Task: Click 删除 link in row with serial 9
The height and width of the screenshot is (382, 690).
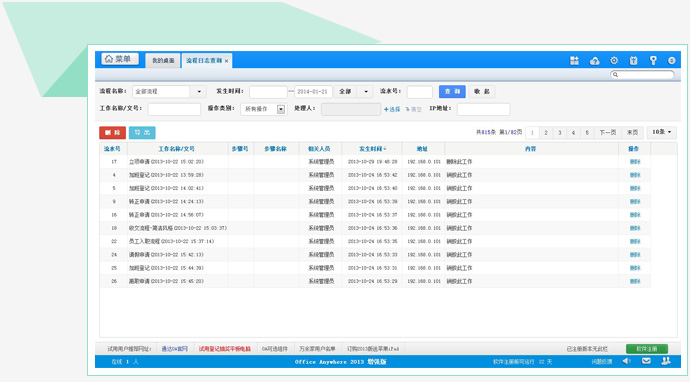Action: click(635, 202)
